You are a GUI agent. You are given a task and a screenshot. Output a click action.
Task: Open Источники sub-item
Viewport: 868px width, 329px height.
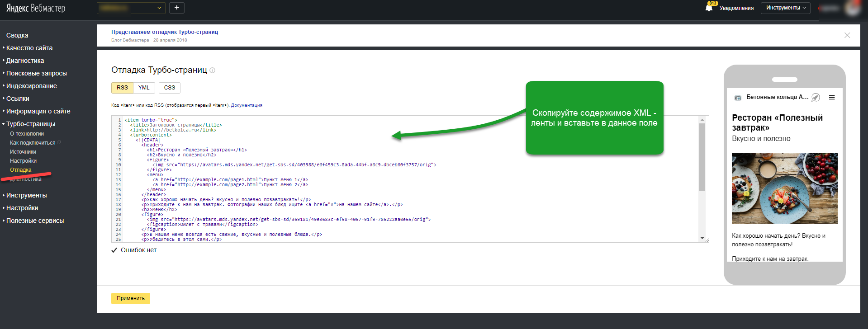click(x=23, y=152)
